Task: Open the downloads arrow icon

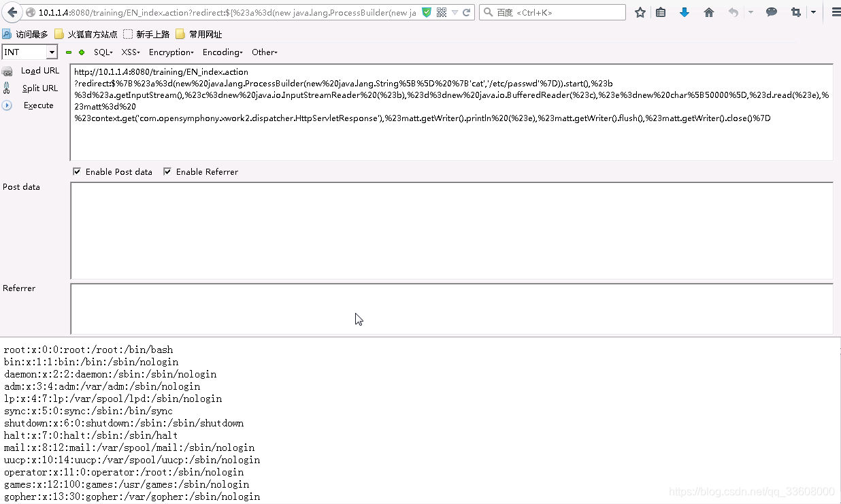Action: 685,12
